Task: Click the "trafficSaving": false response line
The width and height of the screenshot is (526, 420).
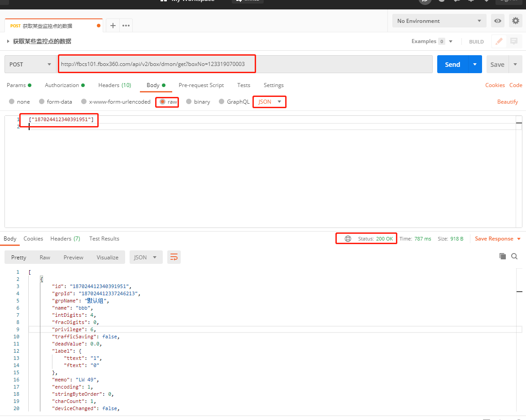Action: [86, 337]
